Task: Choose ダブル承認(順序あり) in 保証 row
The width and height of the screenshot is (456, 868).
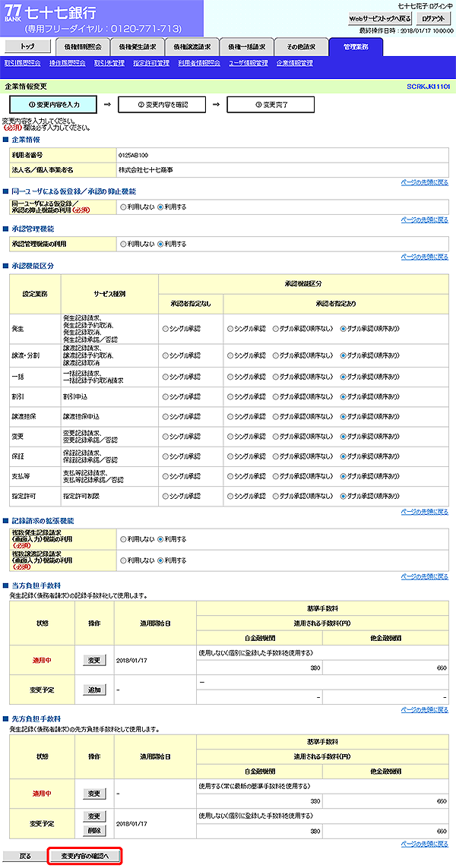Action: [344, 456]
